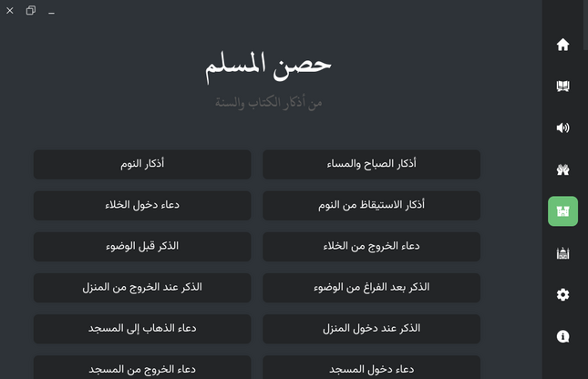Open settings gear in sidebar
Viewport: 588px width, 379px height.
[562, 294]
